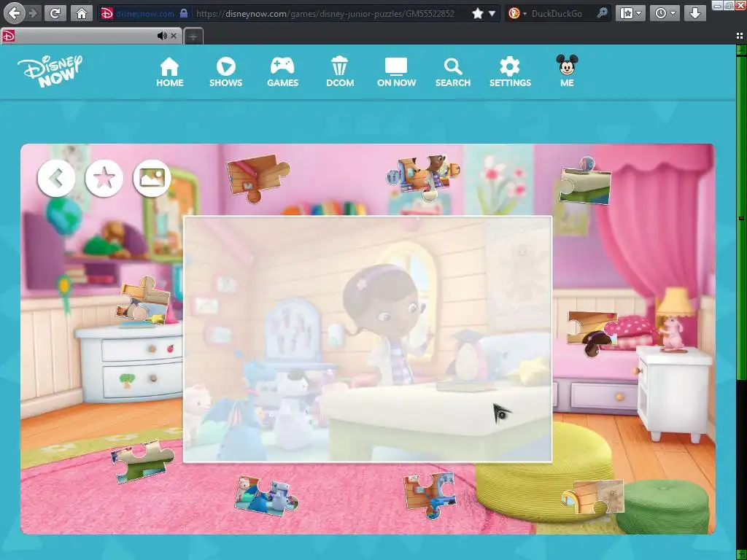
Task: Select the roof puzzle piece at top
Action: [x=258, y=178]
